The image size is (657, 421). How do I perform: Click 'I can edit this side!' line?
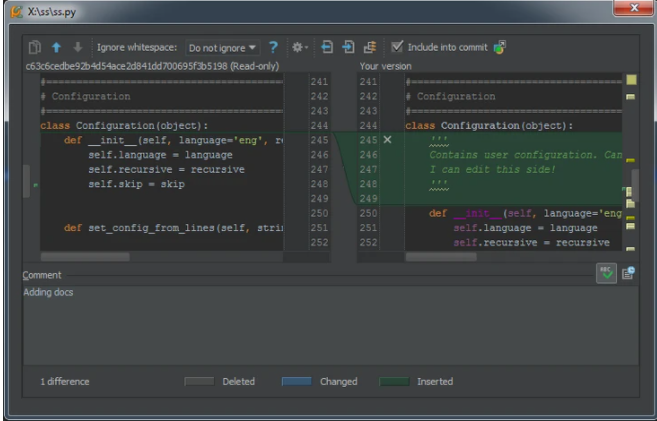(x=492, y=170)
